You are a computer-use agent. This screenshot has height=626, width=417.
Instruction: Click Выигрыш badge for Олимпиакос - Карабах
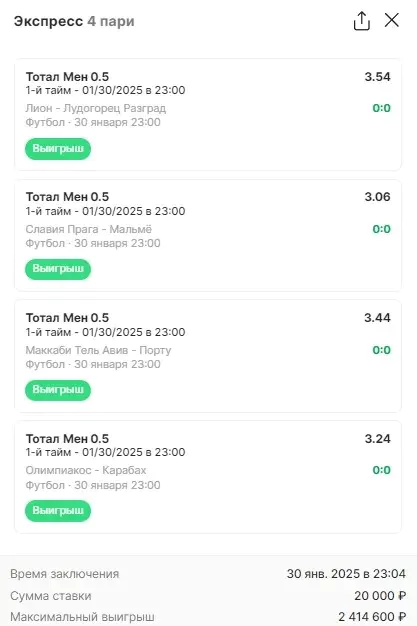pos(58,511)
